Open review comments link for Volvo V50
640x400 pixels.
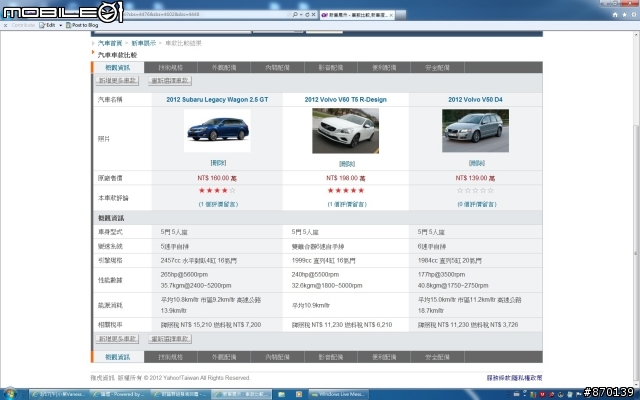(x=476, y=204)
